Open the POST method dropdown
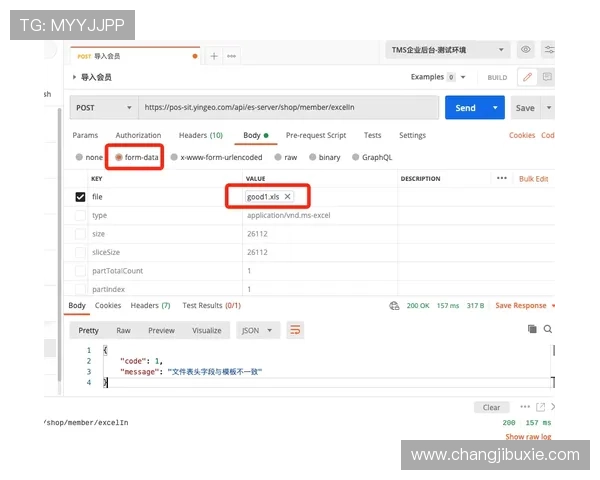 (104, 108)
